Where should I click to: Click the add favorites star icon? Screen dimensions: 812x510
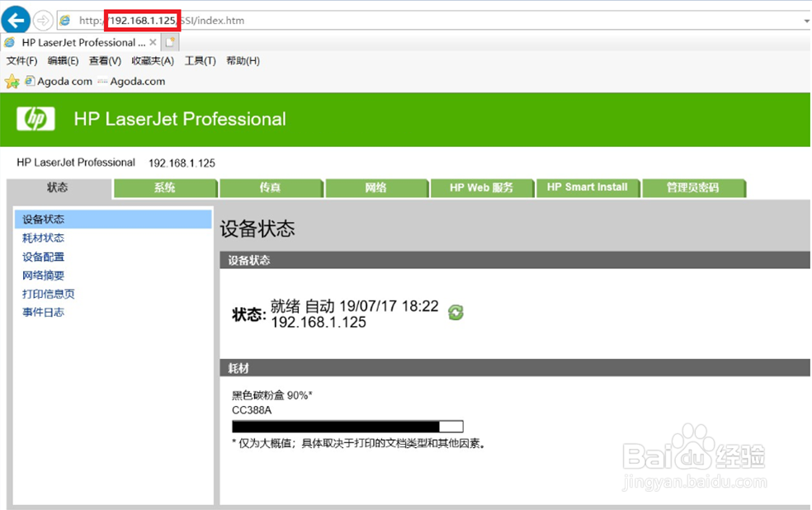coord(12,81)
